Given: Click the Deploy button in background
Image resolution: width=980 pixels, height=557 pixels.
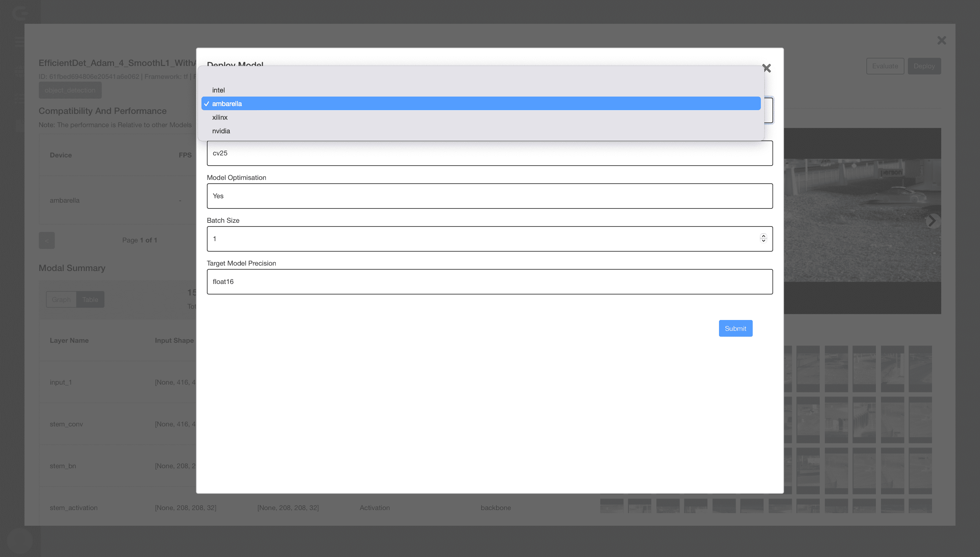Looking at the screenshot, I should click(924, 66).
